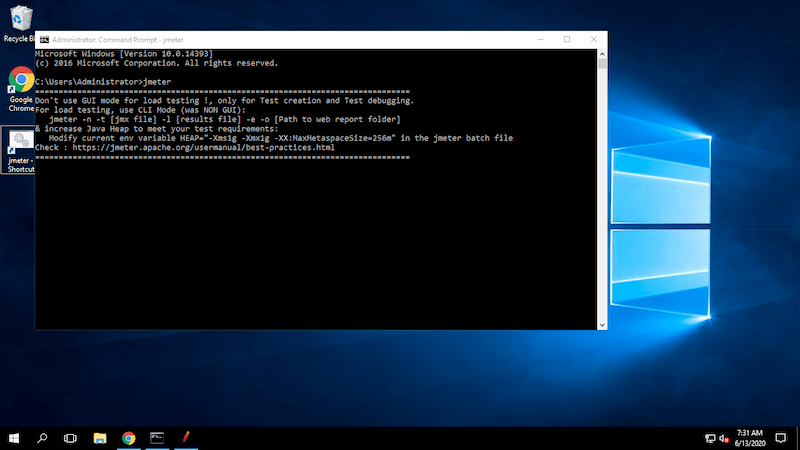800x450 pixels.
Task: Switch to Chrome in the taskbar
Action: [129, 438]
